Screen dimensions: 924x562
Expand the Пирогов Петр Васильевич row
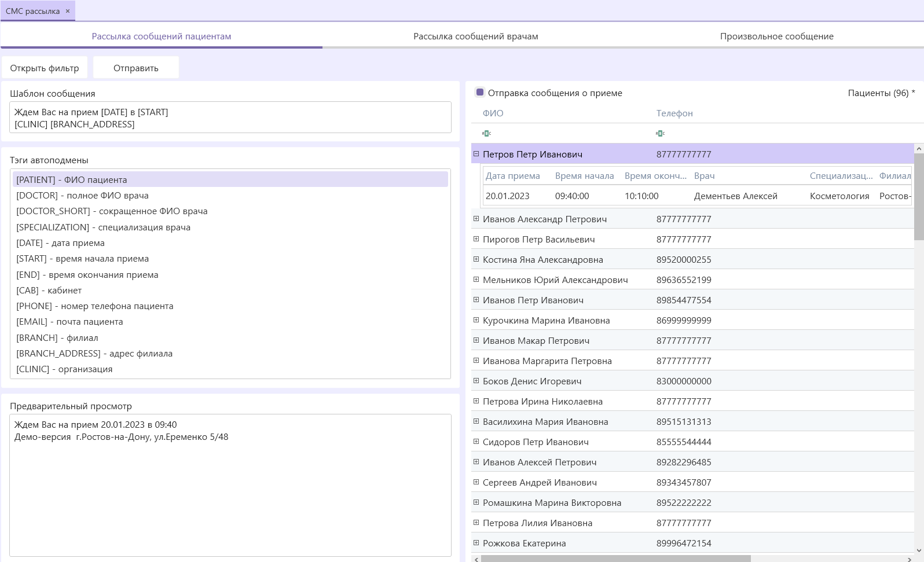476,239
